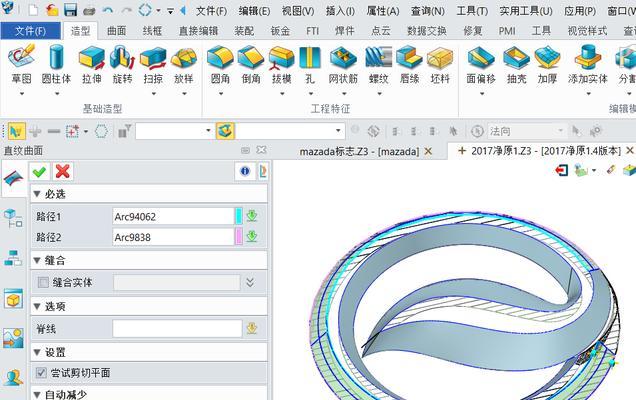Apply the 圆角 fillet tool
The width and height of the screenshot is (636, 400).
pos(220,65)
